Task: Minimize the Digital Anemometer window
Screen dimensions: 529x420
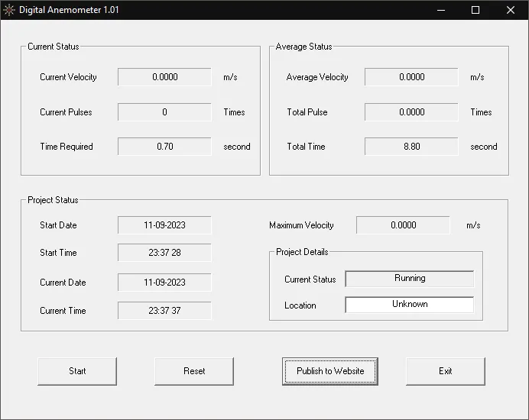Action: (x=440, y=10)
